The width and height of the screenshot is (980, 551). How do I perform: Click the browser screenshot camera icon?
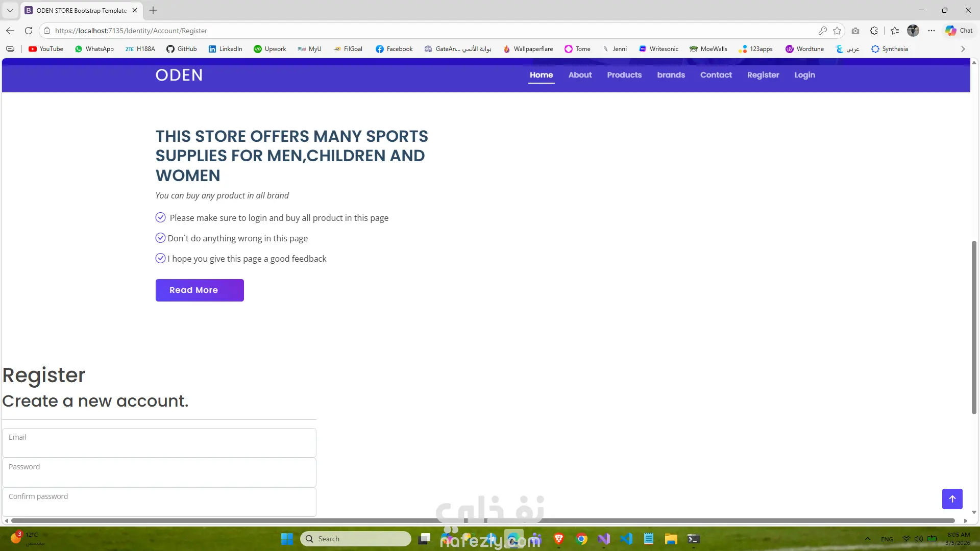coord(855,31)
